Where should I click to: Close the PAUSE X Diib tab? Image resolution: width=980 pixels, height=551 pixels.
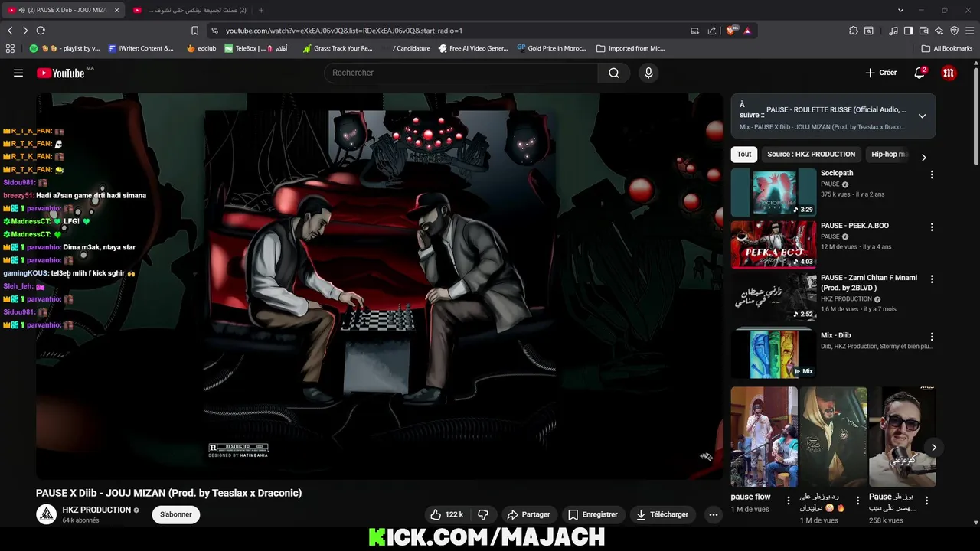[x=117, y=10]
